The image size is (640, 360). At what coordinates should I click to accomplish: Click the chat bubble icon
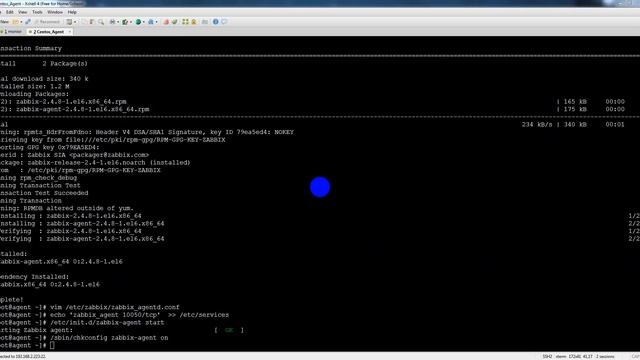point(224,22)
